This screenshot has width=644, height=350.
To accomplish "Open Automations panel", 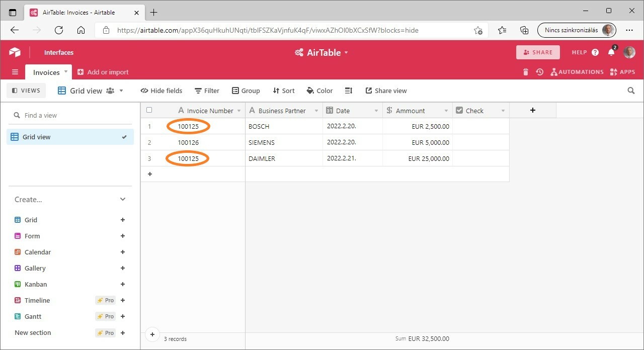I will tap(577, 72).
